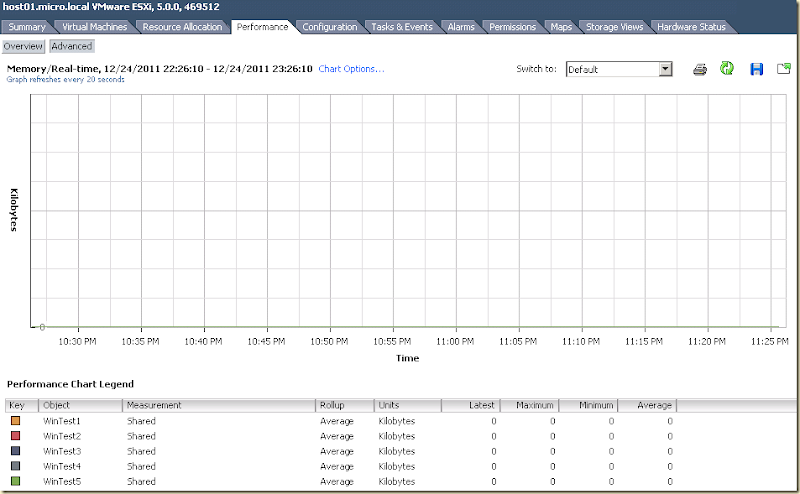Image resolution: width=800 pixels, height=494 pixels.
Task: Select the Performance tab
Action: (262, 27)
